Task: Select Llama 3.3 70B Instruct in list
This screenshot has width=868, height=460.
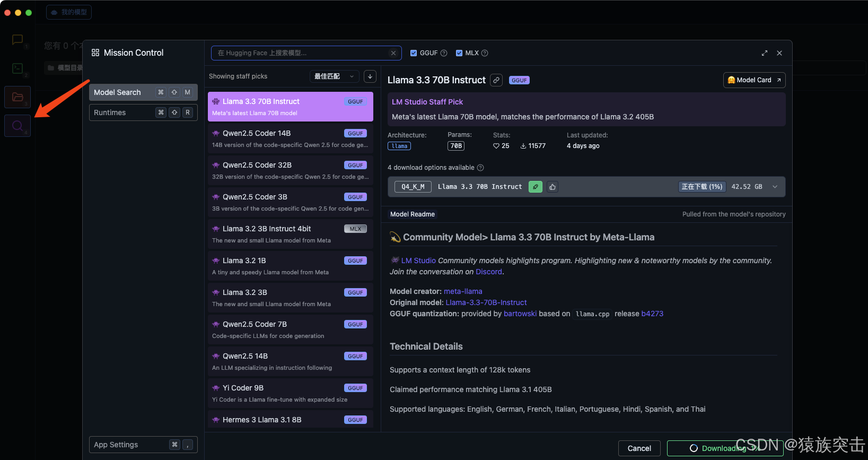Action: coord(291,107)
